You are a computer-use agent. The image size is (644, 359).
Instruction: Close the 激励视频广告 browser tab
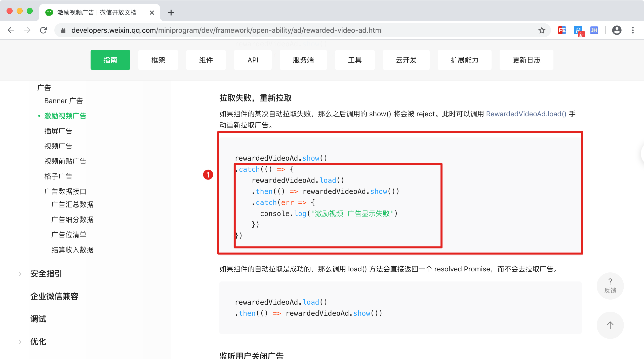coord(152,13)
